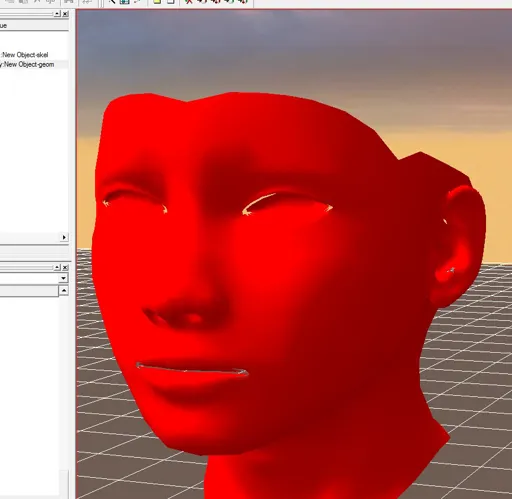Click the right scroll arrow in upper panel
This screenshot has width=512, height=499.
(x=64, y=237)
